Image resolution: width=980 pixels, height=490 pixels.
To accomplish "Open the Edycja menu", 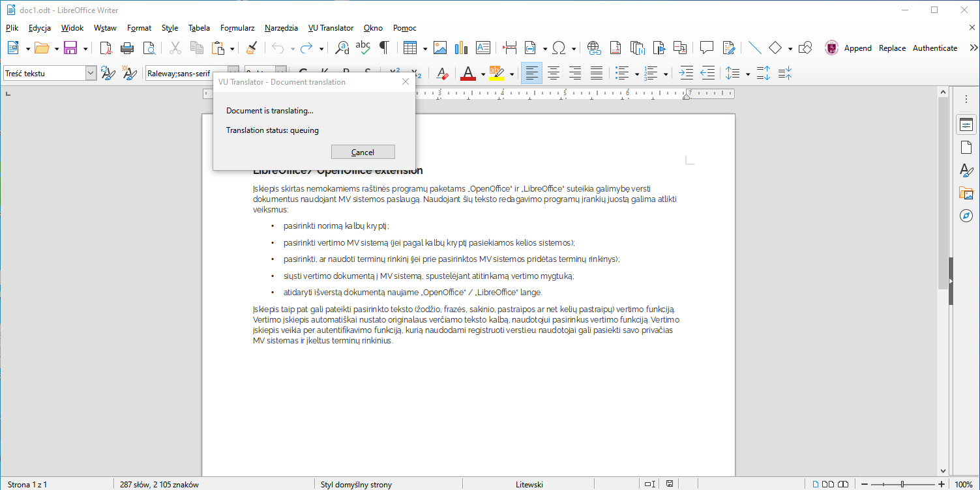I will click(x=40, y=28).
